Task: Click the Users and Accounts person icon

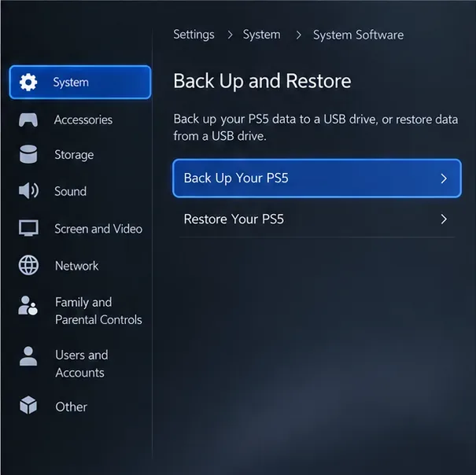Action: click(x=28, y=356)
